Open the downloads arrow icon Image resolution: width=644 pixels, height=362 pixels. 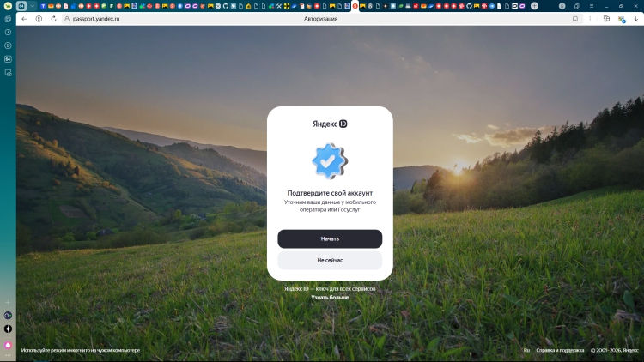point(636,19)
